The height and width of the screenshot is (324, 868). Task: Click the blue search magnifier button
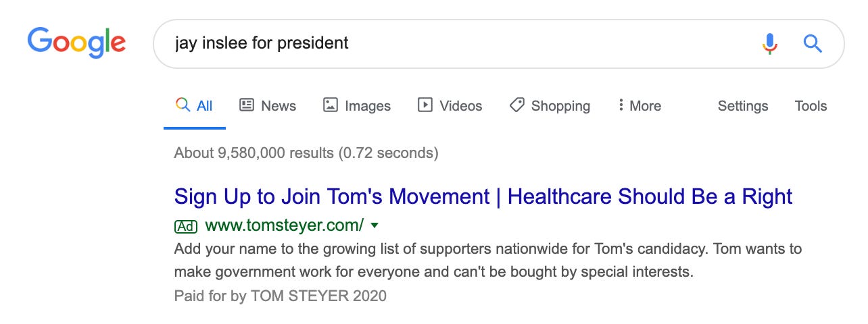pos(813,44)
